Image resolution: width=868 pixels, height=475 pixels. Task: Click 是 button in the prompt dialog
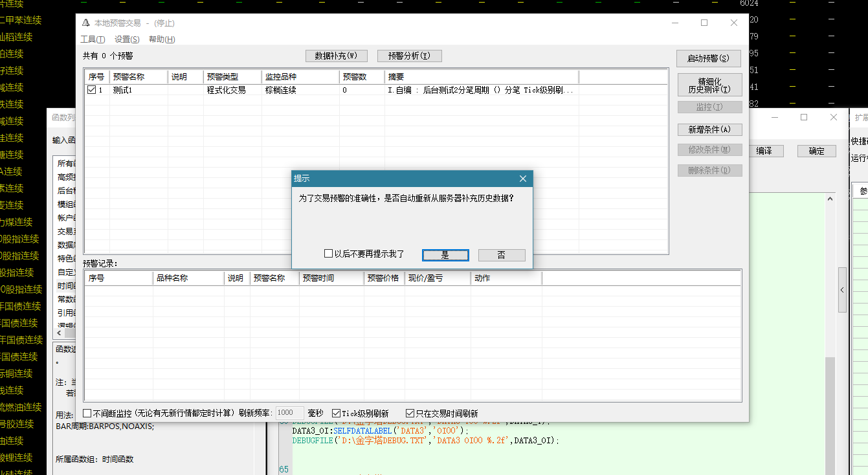coord(445,255)
